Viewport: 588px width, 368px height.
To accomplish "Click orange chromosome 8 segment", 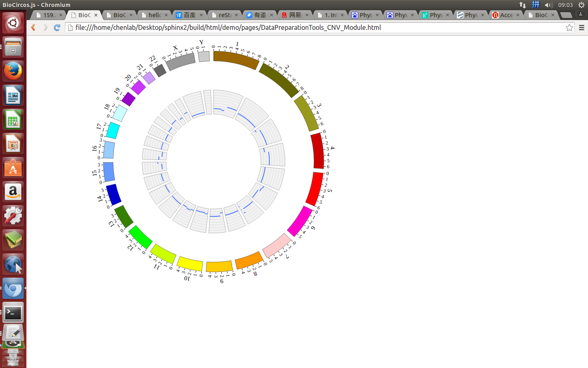I will click(249, 260).
